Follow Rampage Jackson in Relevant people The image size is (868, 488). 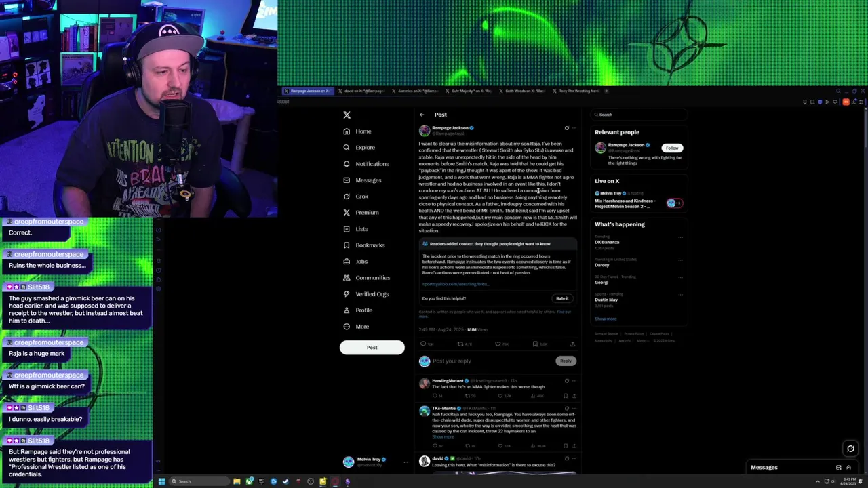671,148
